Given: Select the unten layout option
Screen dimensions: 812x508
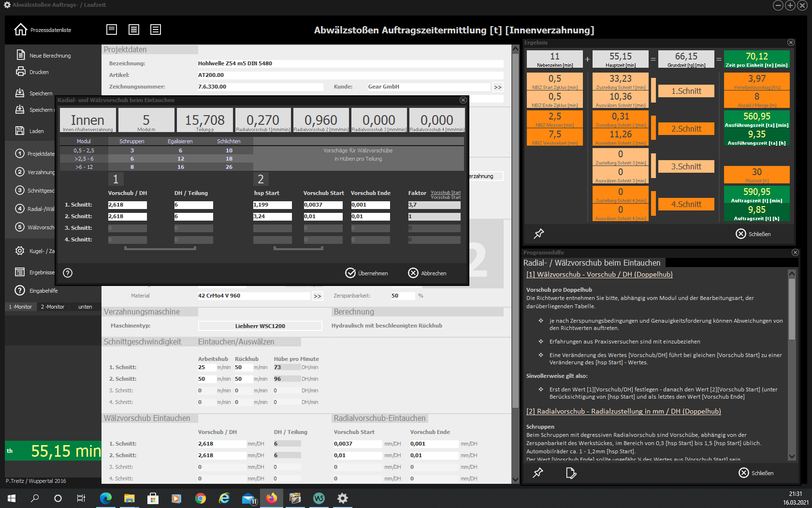Looking at the screenshot, I should coord(85,307).
